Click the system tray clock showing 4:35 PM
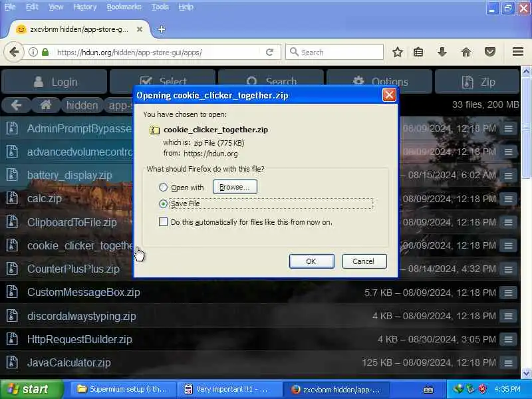This screenshot has width=532, height=399. pyautogui.click(x=507, y=389)
